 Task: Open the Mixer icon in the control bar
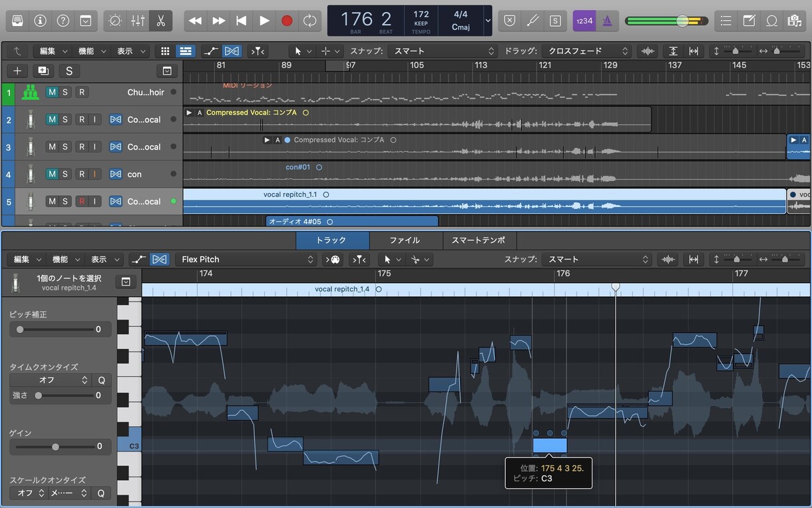tap(138, 21)
